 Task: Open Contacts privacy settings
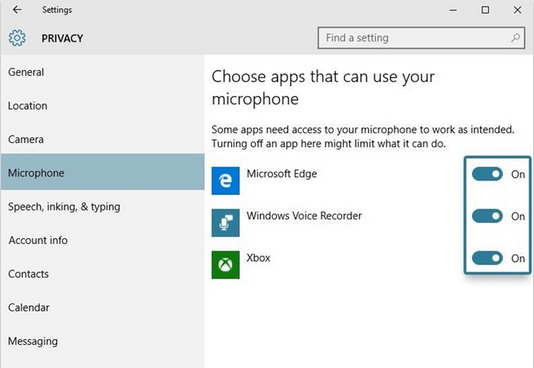[102, 274]
